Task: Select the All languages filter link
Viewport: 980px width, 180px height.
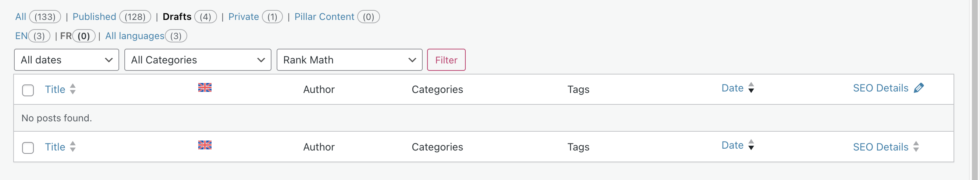Action: point(135,36)
